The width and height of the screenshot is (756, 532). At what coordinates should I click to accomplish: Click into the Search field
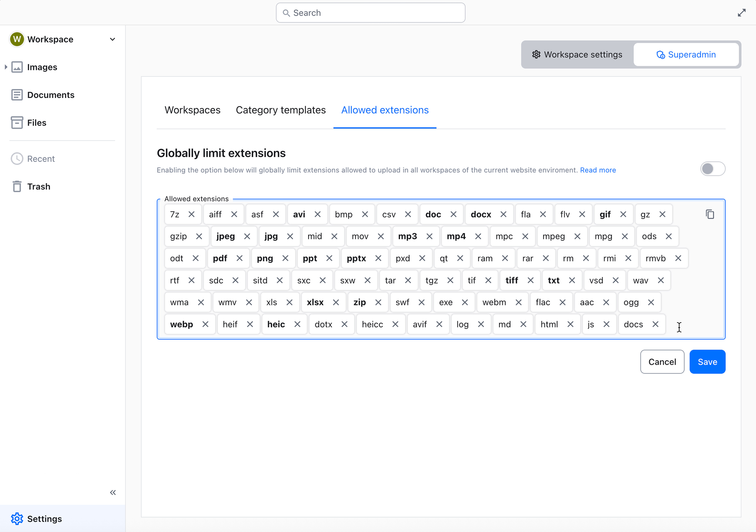coord(370,13)
